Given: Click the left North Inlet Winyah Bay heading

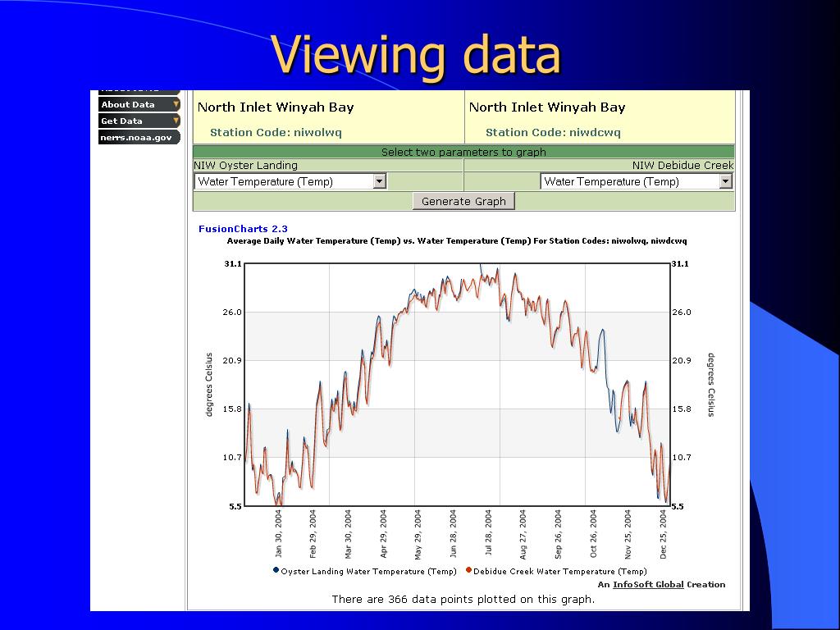Looking at the screenshot, I should [276, 107].
